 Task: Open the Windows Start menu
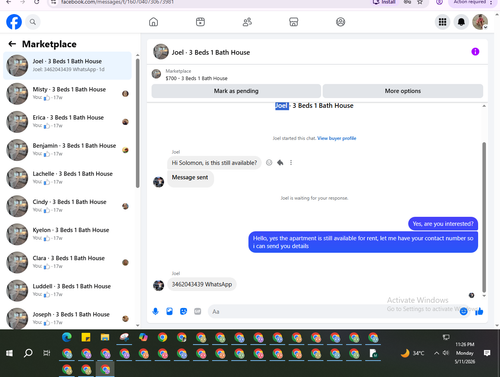[x=9, y=353]
